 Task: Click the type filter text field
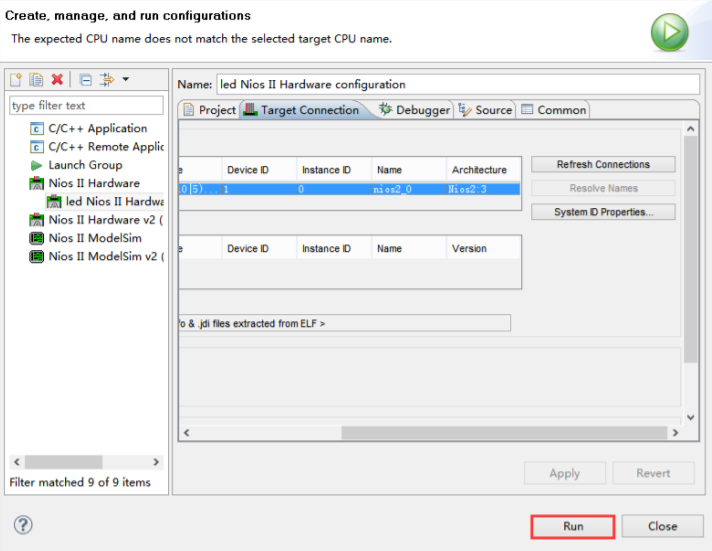pos(86,105)
